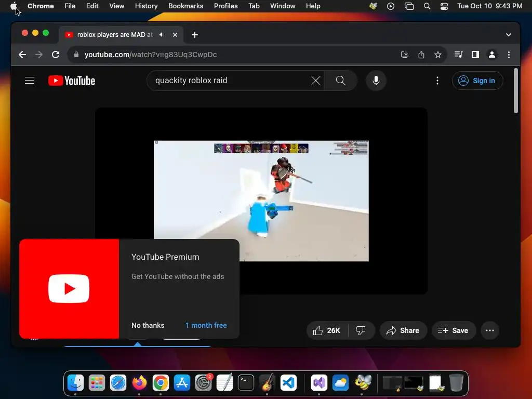The height and width of the screenshot is (399, 532).
Task: Mute the tab via speaker icon
Action: tap(162, 35)
